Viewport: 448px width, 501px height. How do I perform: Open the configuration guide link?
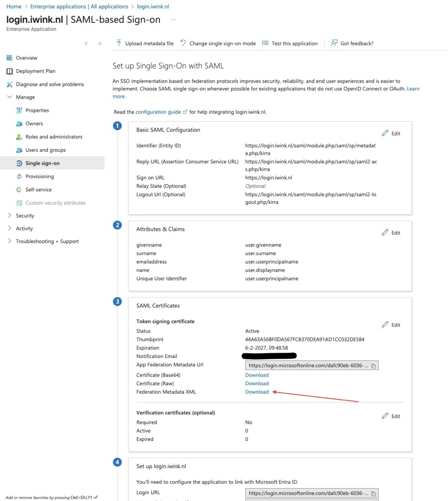[x=158, y=112]
